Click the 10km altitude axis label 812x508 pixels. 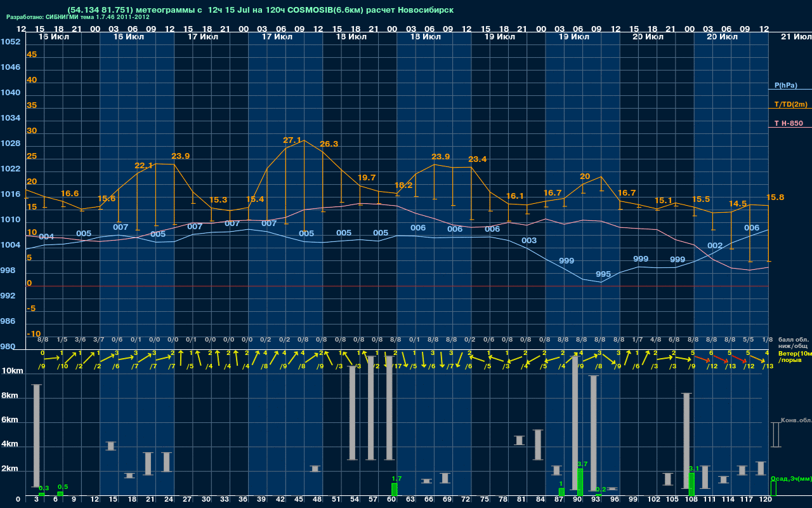13,370
